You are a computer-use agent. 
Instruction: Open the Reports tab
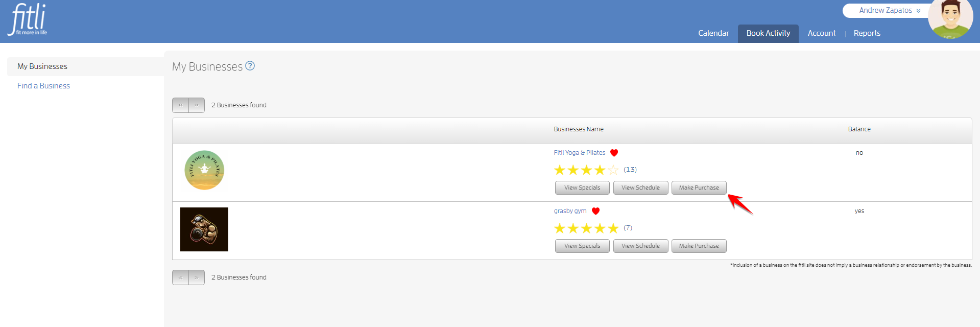click(867, 33)
